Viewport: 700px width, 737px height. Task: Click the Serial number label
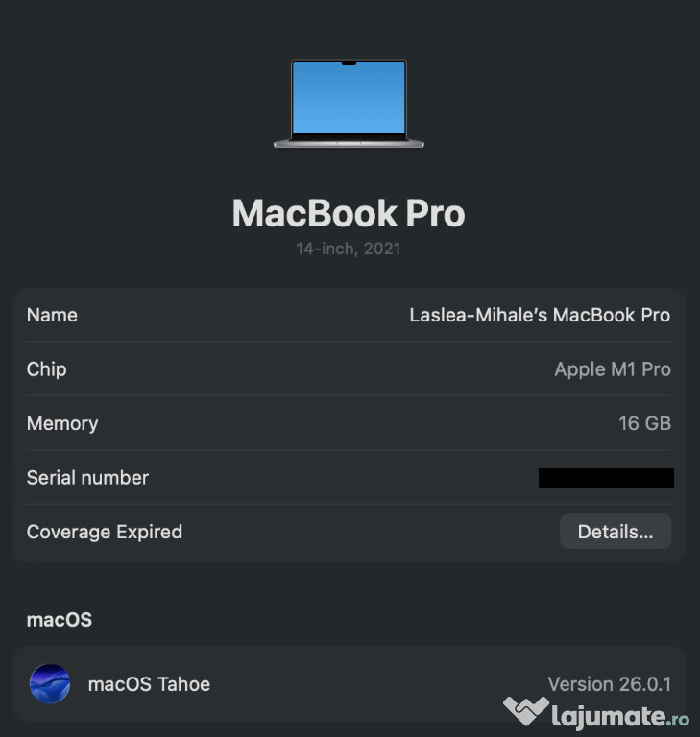87,478
